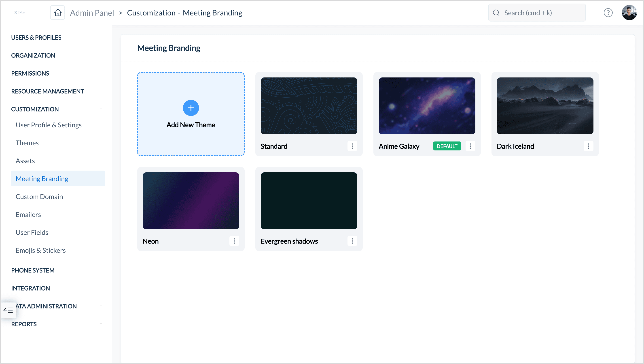Viewport: 644px width, 364px height.
Task: Click the blue plus Add New Theme icon
Action: 191,108
